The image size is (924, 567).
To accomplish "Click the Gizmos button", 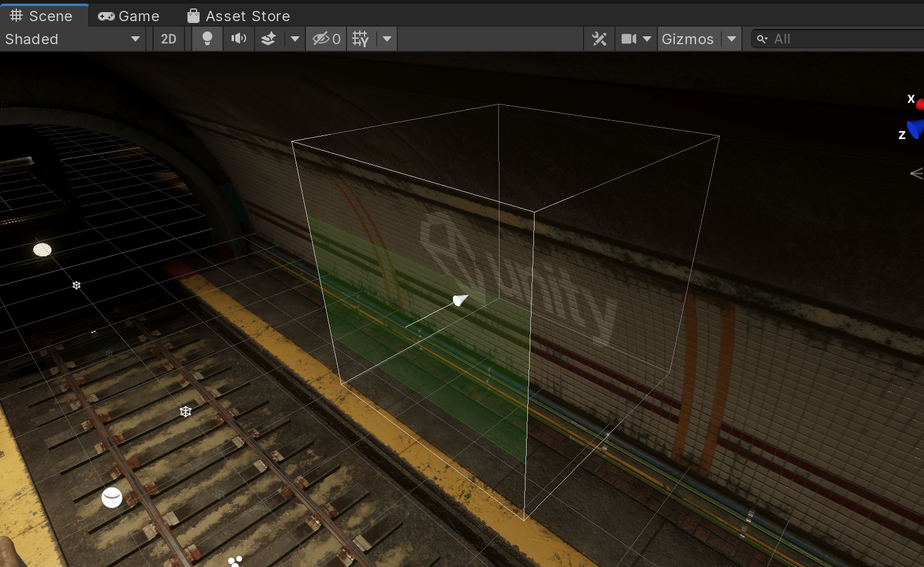I will [x=688, y=39].
